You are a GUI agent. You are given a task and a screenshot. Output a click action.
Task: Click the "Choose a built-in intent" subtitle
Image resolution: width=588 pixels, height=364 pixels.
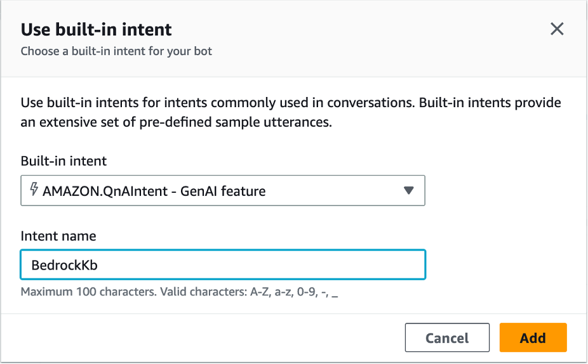(116, 51)
